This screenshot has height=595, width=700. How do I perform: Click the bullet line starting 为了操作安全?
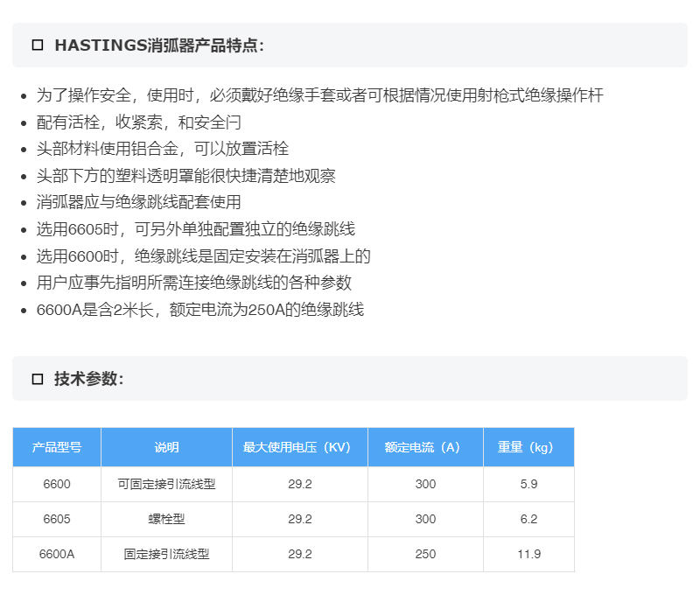coord(319,95)
